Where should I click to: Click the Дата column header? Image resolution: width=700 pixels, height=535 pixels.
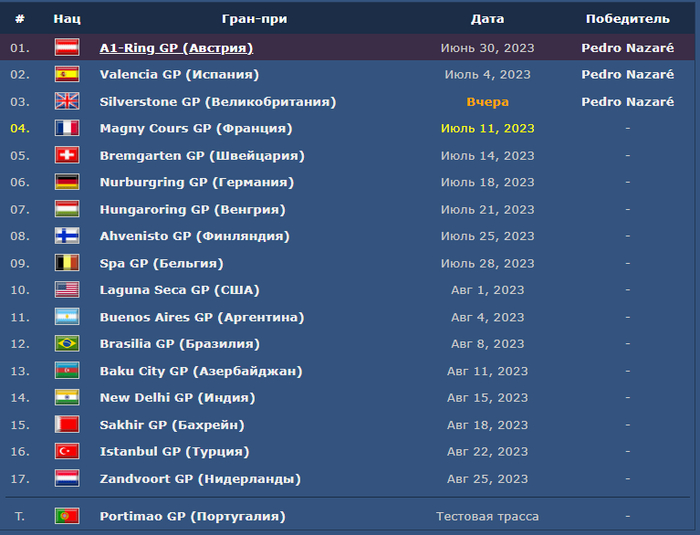click(x=487, y=18)
